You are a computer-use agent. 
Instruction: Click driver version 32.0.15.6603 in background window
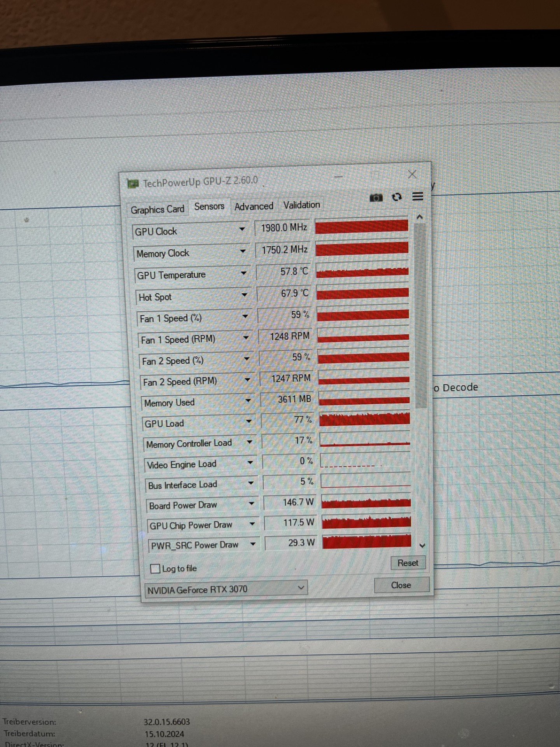(x=167, y=722)
